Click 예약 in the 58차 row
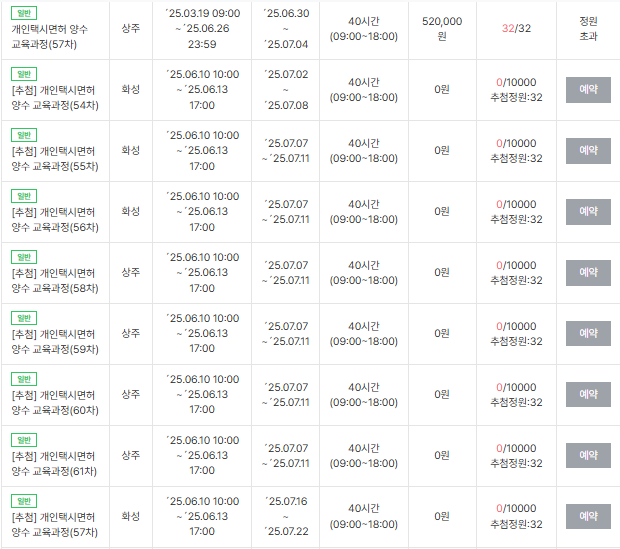This screenshot has width=620, height=549. coord(588,273)
